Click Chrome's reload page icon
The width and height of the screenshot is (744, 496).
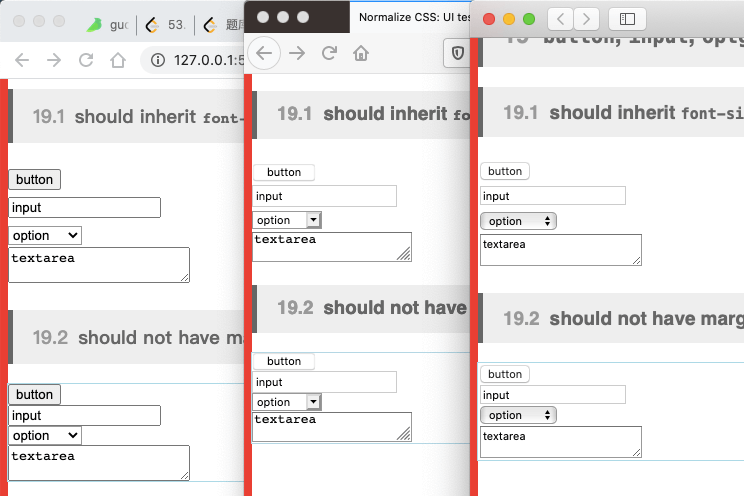(86, 60)
